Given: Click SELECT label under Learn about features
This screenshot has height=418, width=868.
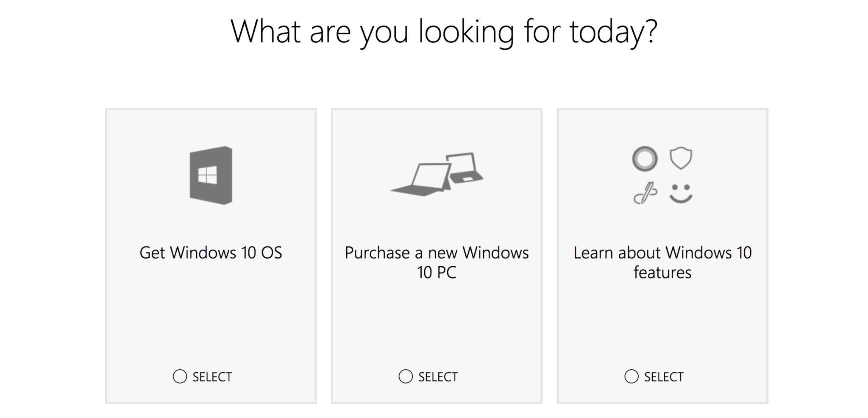Looking at the screenshot, I should click(664, 377).
